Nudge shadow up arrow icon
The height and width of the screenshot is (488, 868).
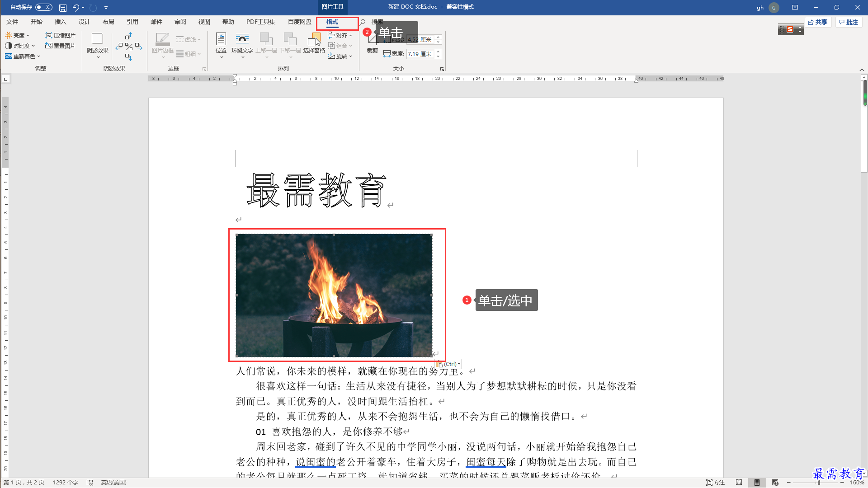129,36
